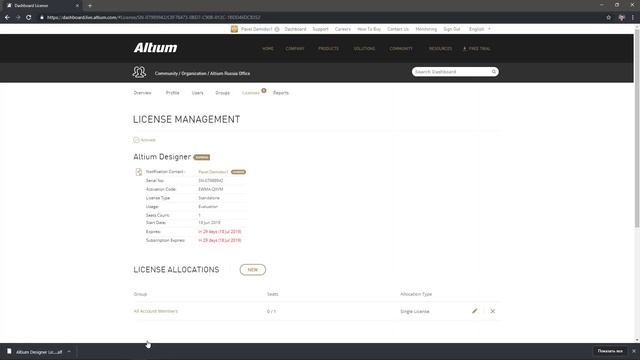Open the COMPANY menu
The width and height of the screenshot is (640, 360).
point(295,49)
